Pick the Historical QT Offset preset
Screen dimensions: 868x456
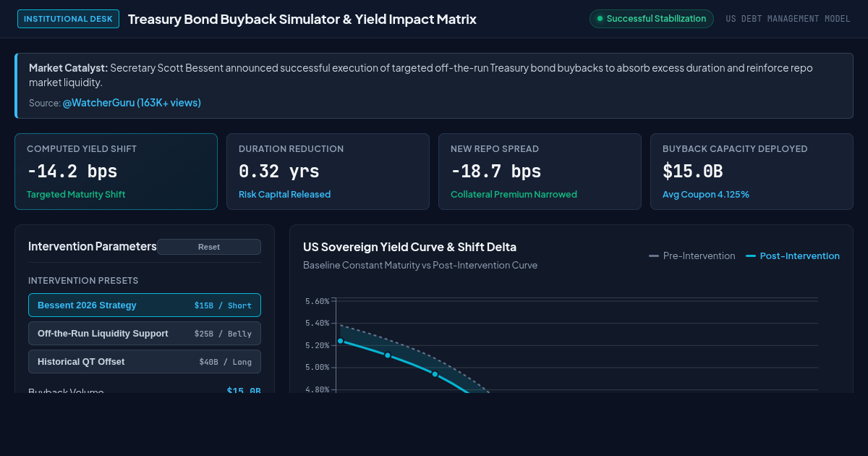pos(145,362)
